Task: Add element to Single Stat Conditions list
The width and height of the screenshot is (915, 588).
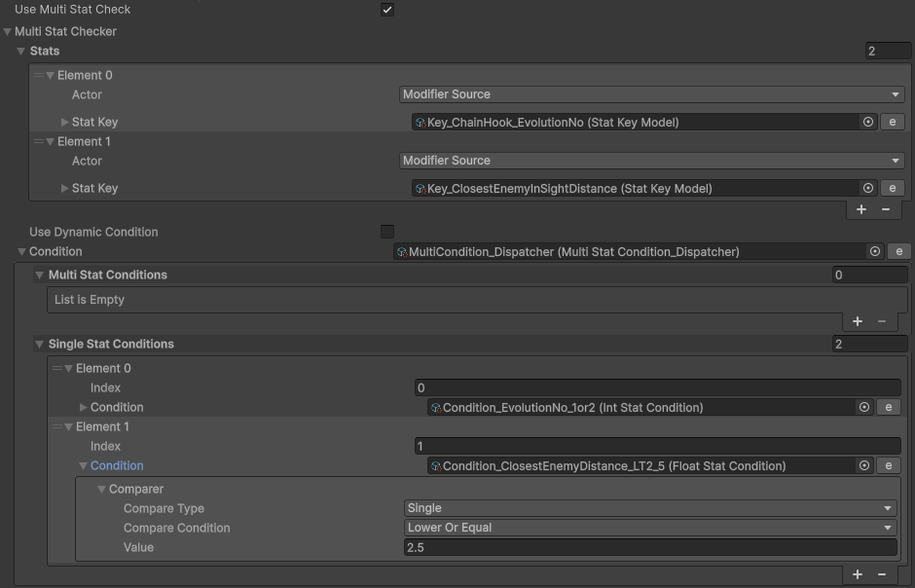Action: tap(858, 574)
